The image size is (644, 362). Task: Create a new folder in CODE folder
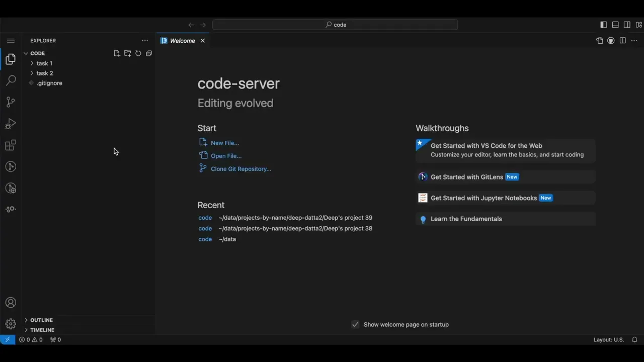pos(127,53)
